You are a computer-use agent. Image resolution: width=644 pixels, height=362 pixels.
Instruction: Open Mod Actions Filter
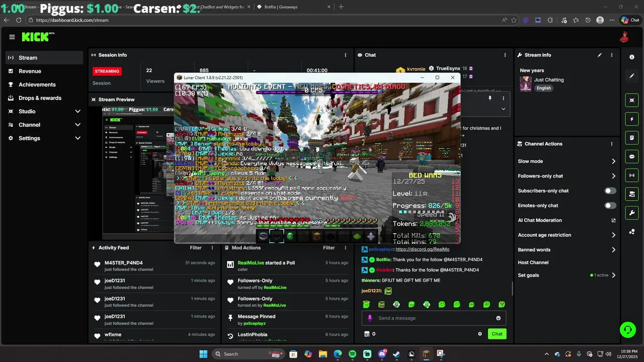(329, 248)
